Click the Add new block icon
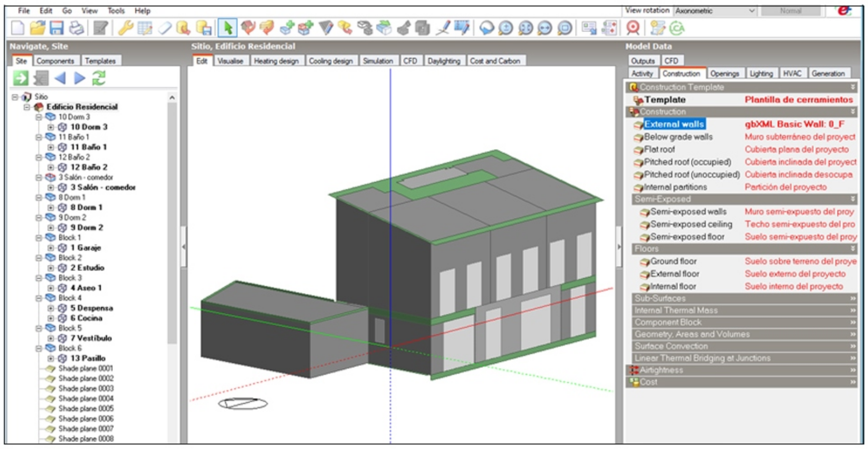This screenshot has width=868, height=449. [x=287, y=28]
